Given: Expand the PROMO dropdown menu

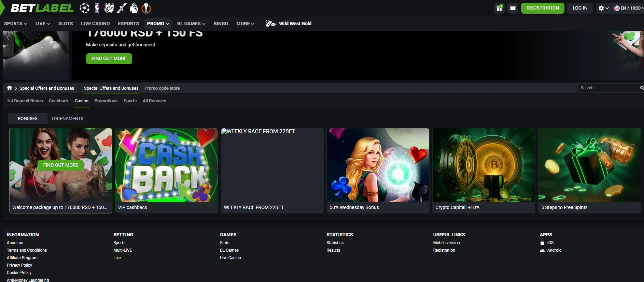Looking at the screenshot, I should point(158,24).
